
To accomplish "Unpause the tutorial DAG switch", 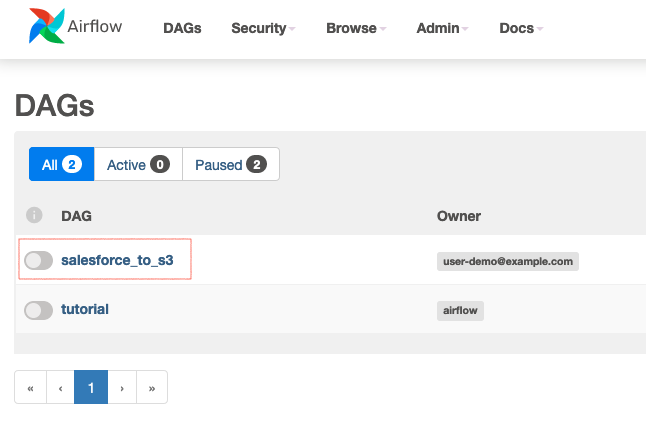I will (38, 310).
